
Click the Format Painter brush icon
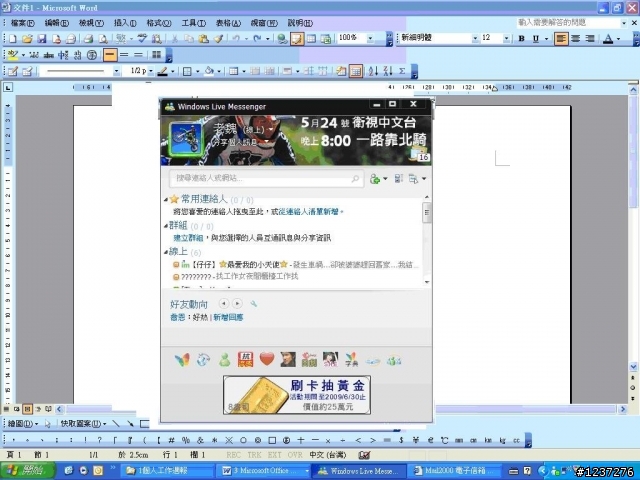click(218, 39)
